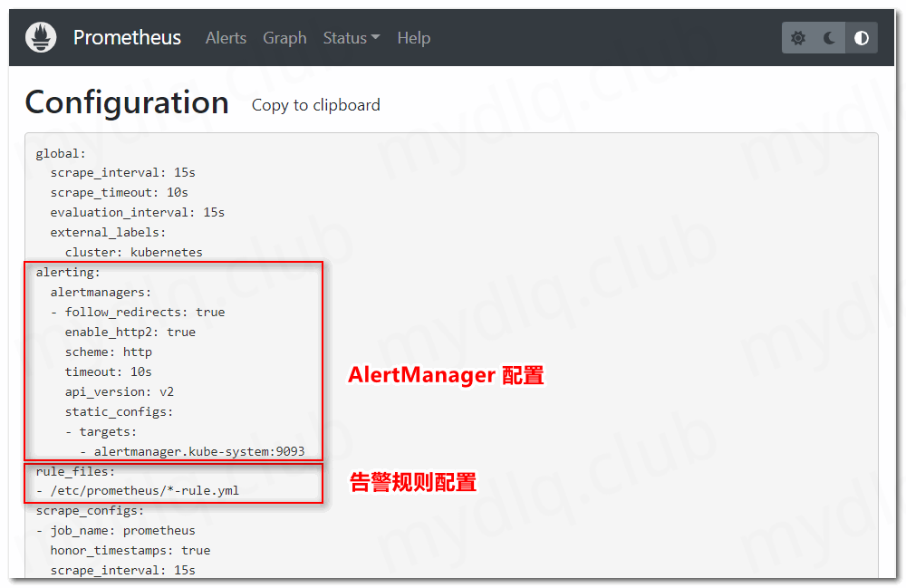Switch to light theme with sun icon
Screen dimensions: 906x588
tap(798, 38)
